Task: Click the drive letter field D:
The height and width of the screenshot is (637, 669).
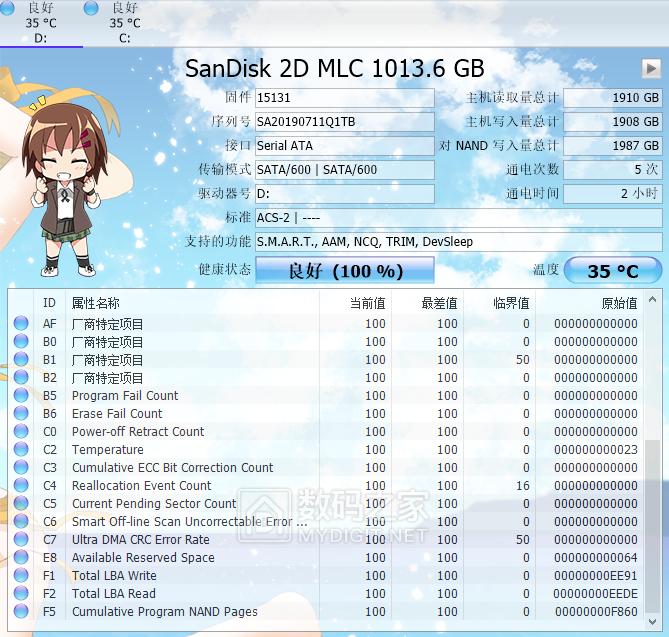Action: (345, 194)
